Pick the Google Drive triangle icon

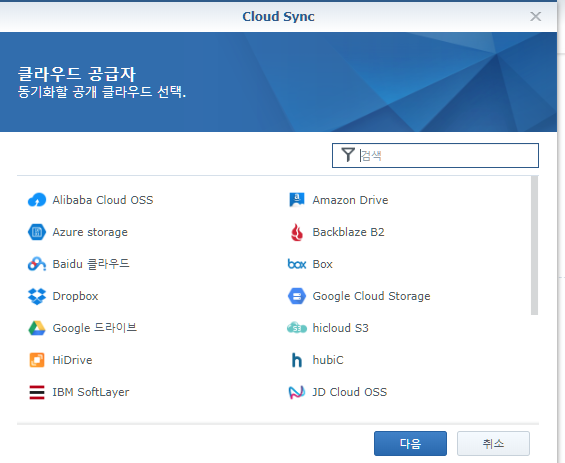(37, 328)
